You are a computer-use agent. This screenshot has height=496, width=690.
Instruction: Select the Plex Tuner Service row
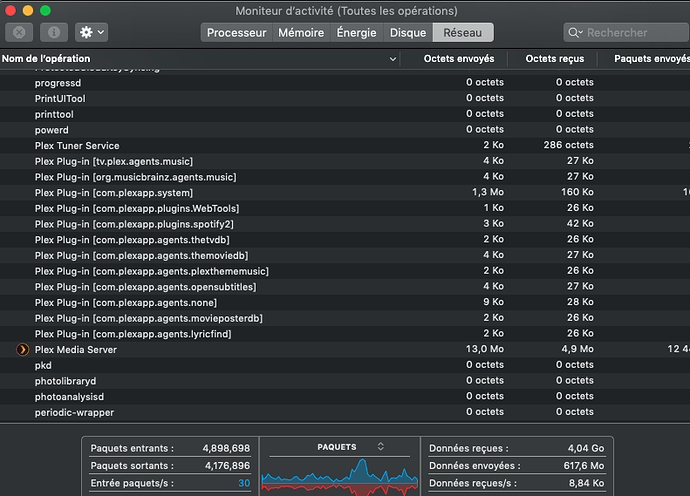click(345, 145)
